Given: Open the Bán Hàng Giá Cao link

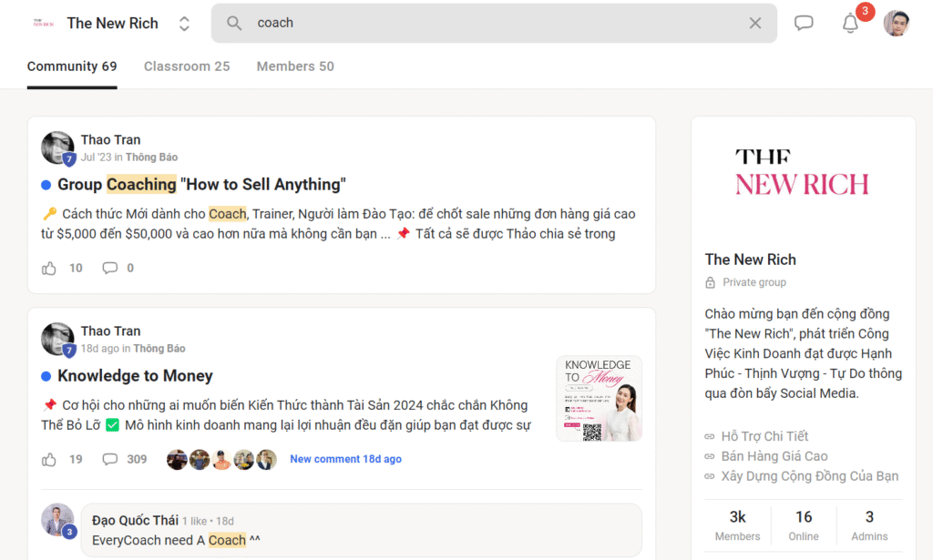Looking at the screenshot, I should 774,456.
